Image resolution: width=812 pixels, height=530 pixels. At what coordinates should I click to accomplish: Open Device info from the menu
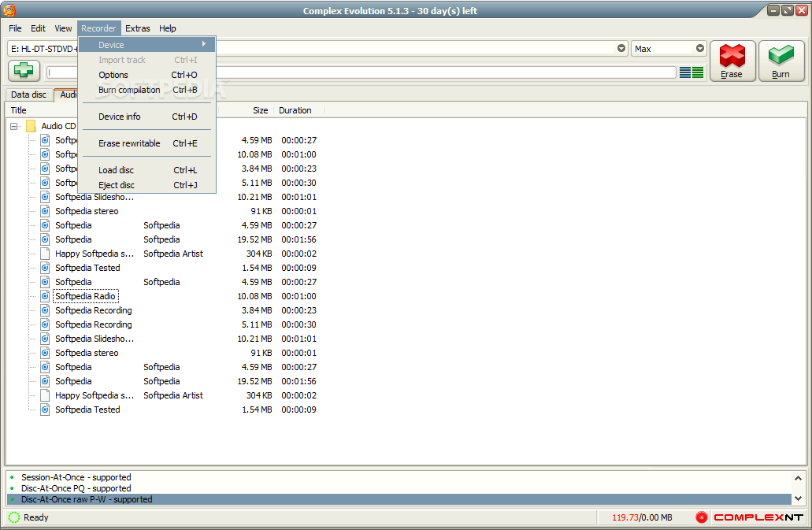(147, 117)
